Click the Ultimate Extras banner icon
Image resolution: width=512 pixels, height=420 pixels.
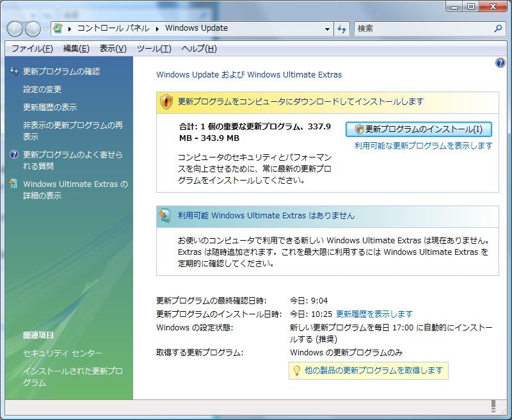coord(164,216)
